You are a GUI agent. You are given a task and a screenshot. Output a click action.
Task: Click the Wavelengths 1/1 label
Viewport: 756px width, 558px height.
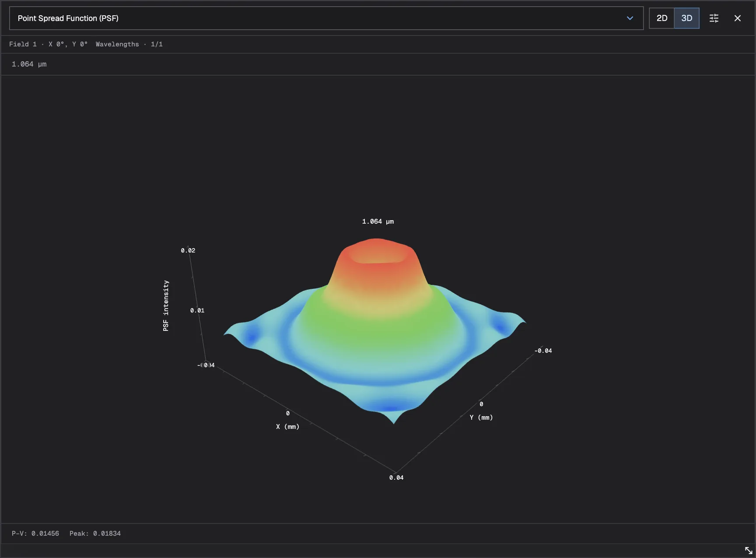[x=129, y=44]
